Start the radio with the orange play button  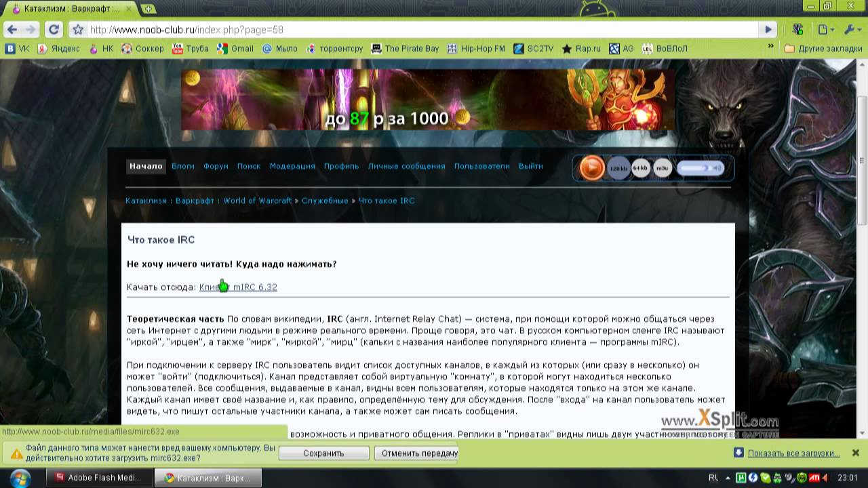coord(591,167)
